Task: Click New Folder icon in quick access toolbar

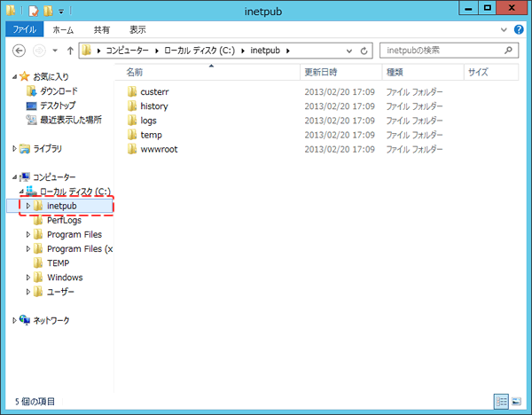Action: coord(48,12)
